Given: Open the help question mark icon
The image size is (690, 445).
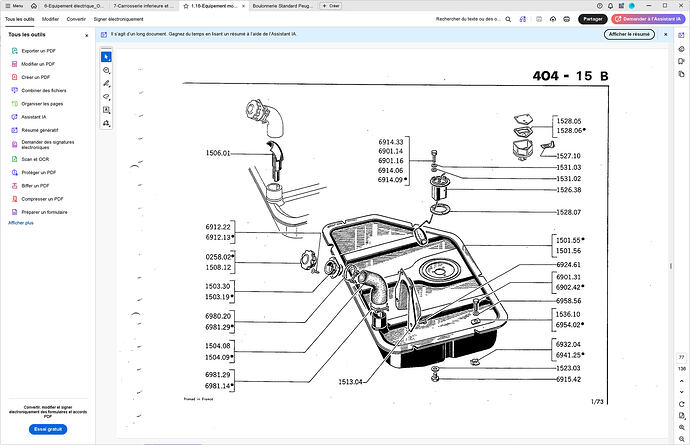Looking at the screenshot, I should click(x=599, y=6).
